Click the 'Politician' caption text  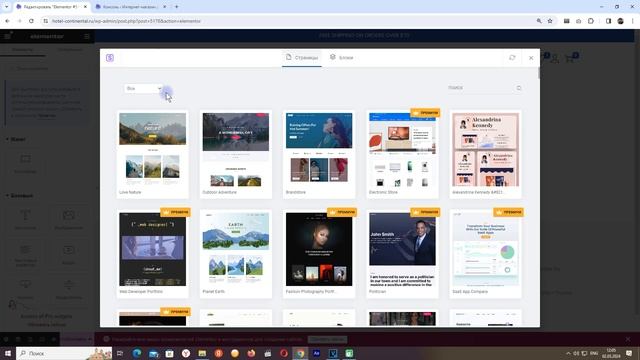tap(377, 292)
